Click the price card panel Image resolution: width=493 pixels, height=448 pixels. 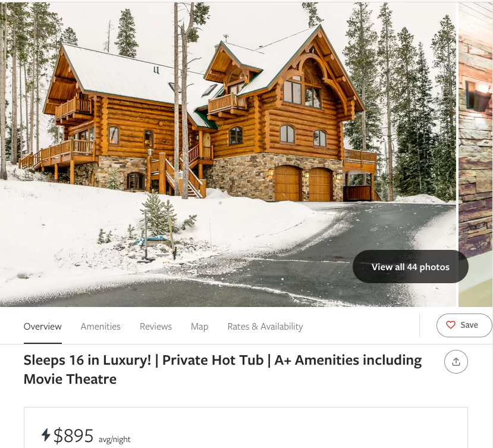click(x=246, y=428)
